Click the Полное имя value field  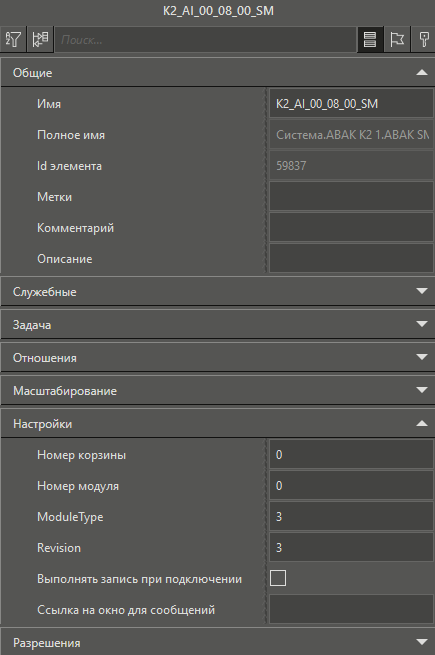click(x=351, y=135)
